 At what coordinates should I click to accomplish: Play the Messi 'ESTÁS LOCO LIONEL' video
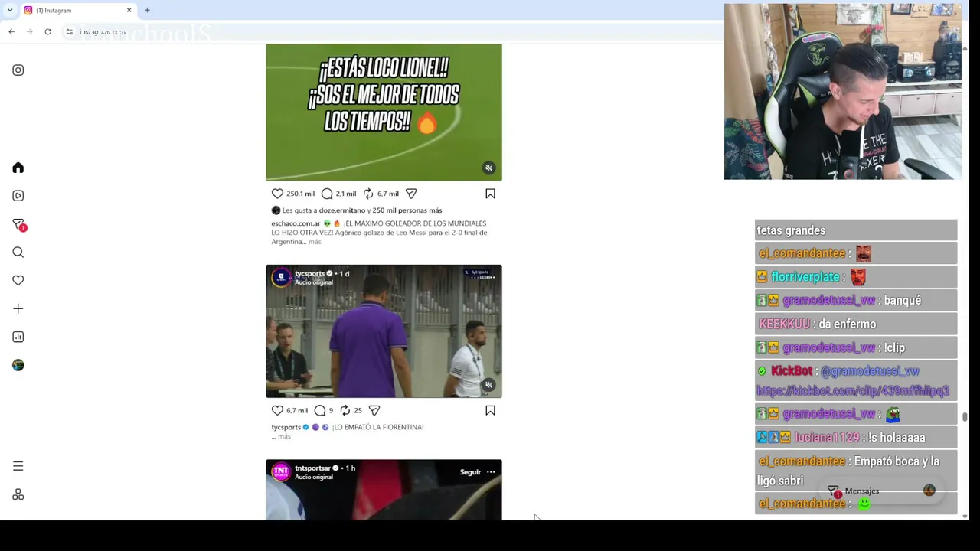384,112
